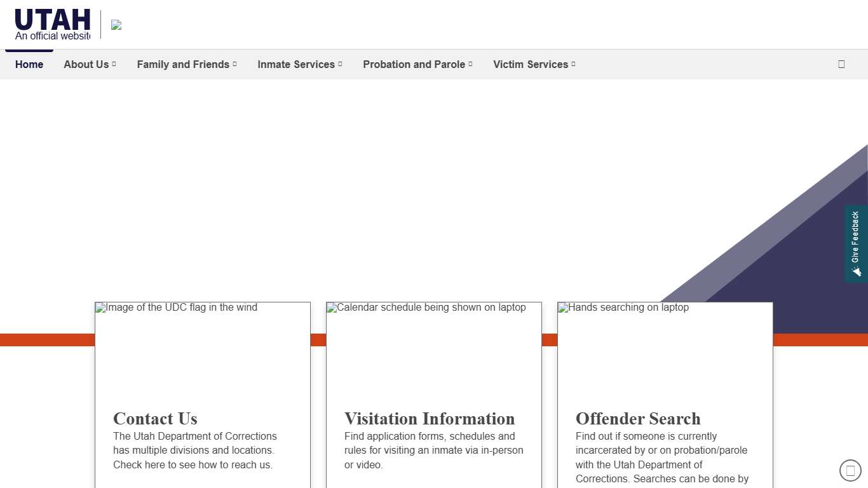This screenshot has width=868, height=488.
Task: Click the UTAH official website logo
Action: tap(53, 24)
